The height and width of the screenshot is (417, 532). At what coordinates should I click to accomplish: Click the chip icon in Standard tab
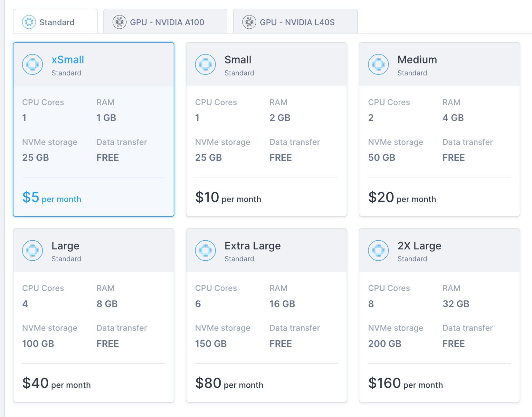29,22
